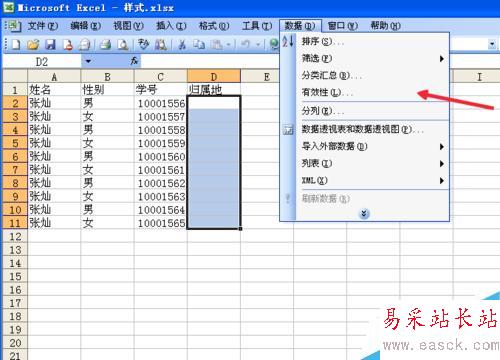Viewport: 500px width, 360px height.
Task: Open the 帮助(H) menu
Action: point(386,26)
